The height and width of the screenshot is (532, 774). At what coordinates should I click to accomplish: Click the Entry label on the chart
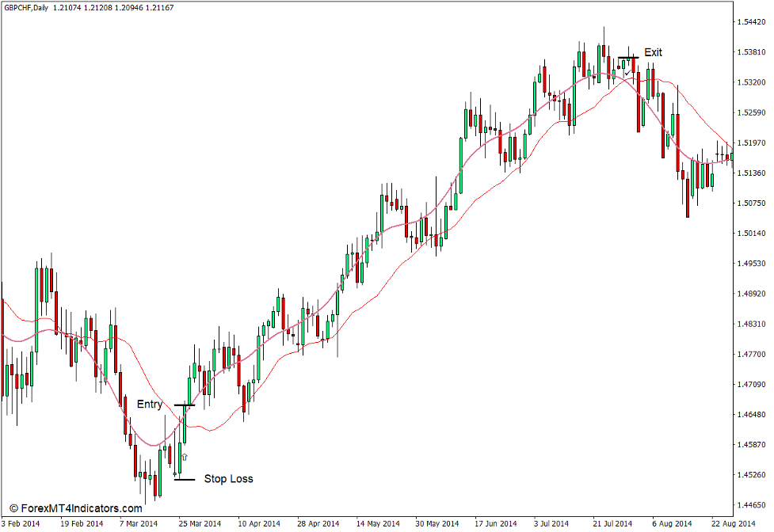tap(151, 404)
